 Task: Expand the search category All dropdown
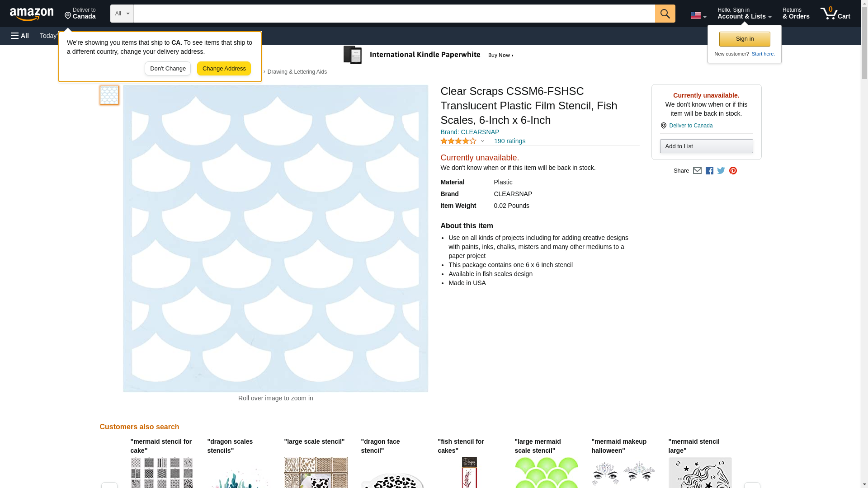pyautogui.click(x=122, y=14)
